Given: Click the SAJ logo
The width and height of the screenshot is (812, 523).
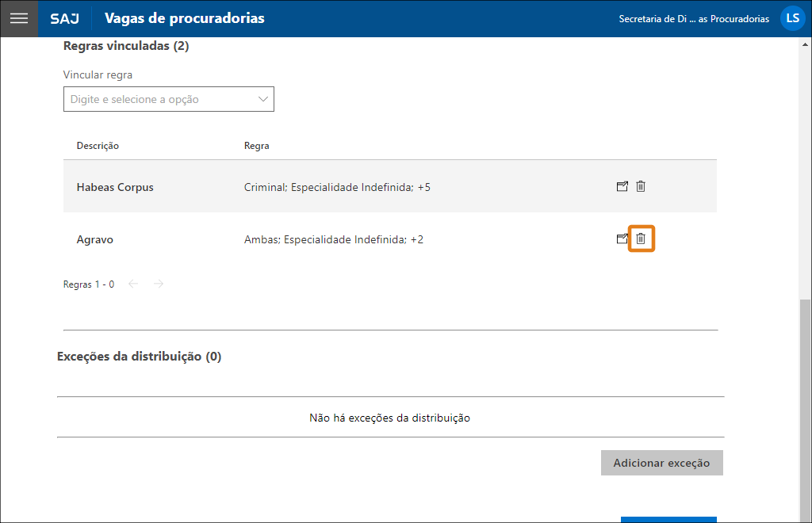Looking at the screenshot, I should (64, 18).
